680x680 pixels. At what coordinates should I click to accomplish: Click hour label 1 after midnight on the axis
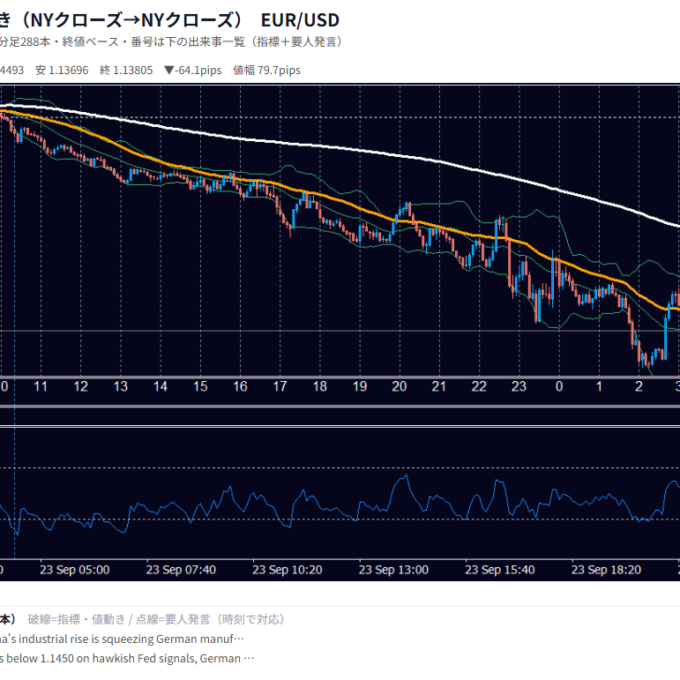click(599, 386)
